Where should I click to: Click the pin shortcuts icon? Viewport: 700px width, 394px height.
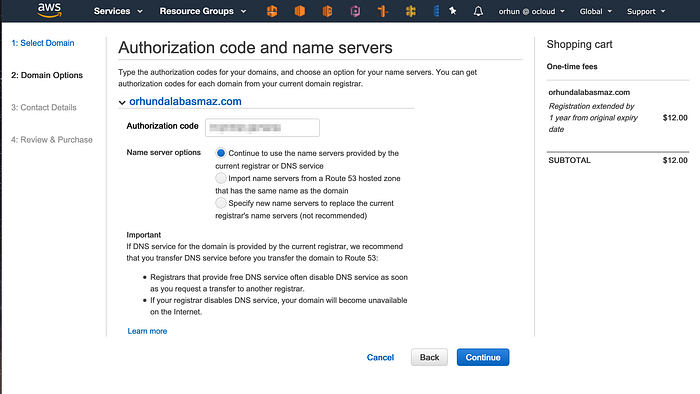(x=453, y=11)
